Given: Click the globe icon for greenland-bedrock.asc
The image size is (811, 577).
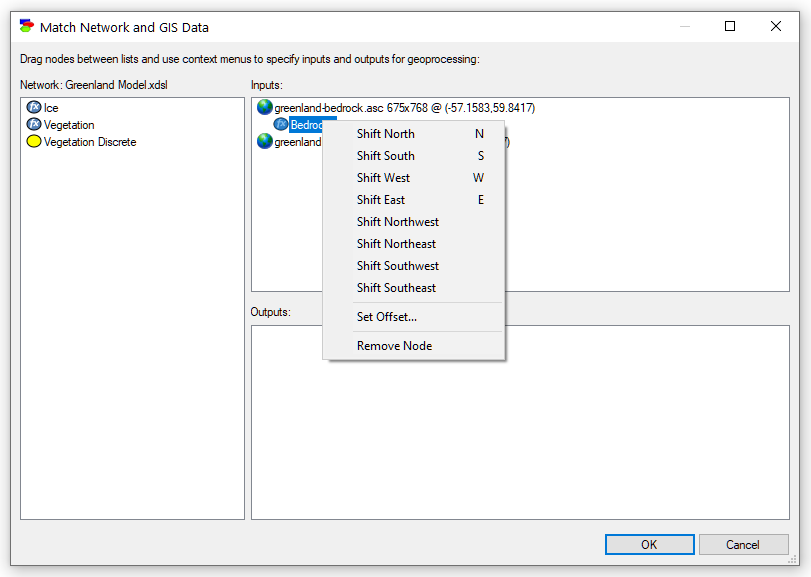Looking at the screenshot, I should click(265, 108).
